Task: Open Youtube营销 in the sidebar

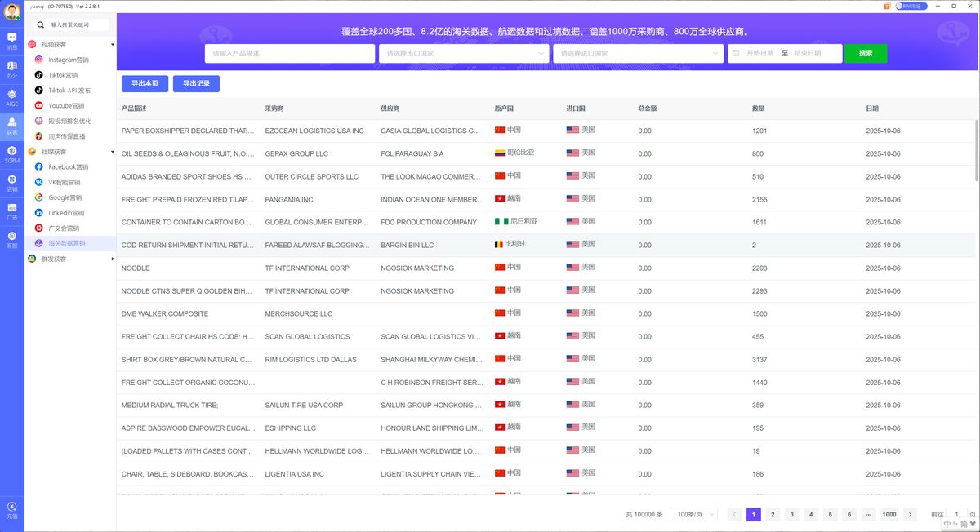Action: pyautogui.click(x=66, y=106)
